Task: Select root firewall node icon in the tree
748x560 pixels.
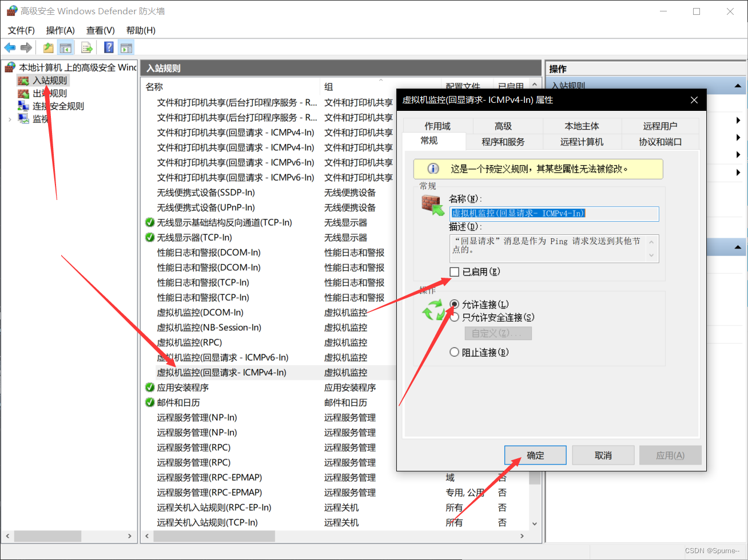Action: 10,67
